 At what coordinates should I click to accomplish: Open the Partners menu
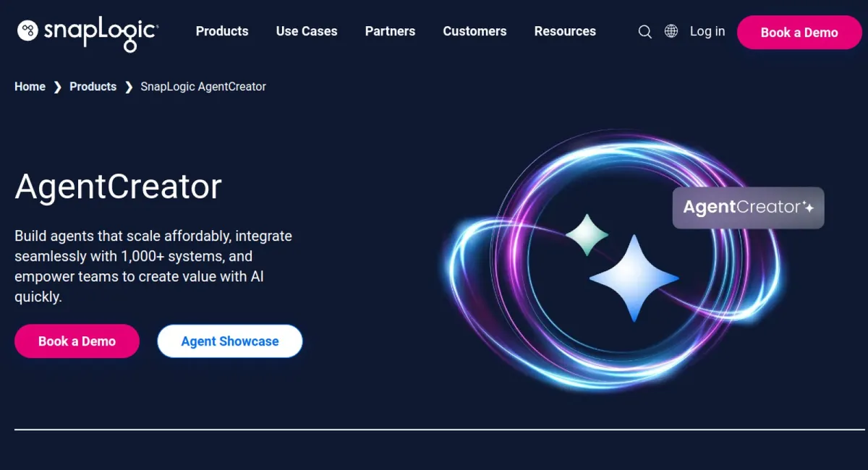click(x=390, y=31)
